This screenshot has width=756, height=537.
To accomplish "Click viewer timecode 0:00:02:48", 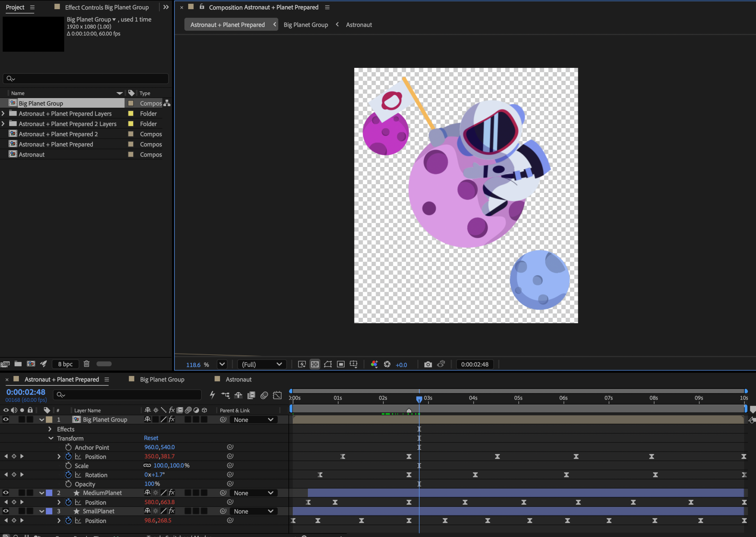I will [x=475, y=364].
